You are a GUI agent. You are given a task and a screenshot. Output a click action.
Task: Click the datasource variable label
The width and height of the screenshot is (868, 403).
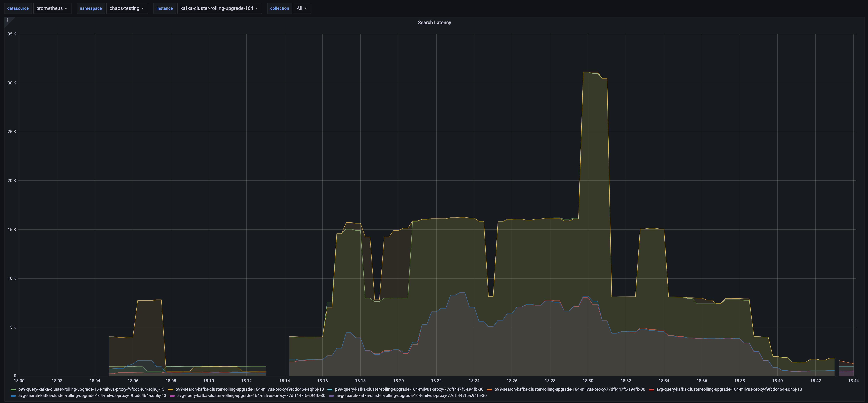click(x=18, y=8)
